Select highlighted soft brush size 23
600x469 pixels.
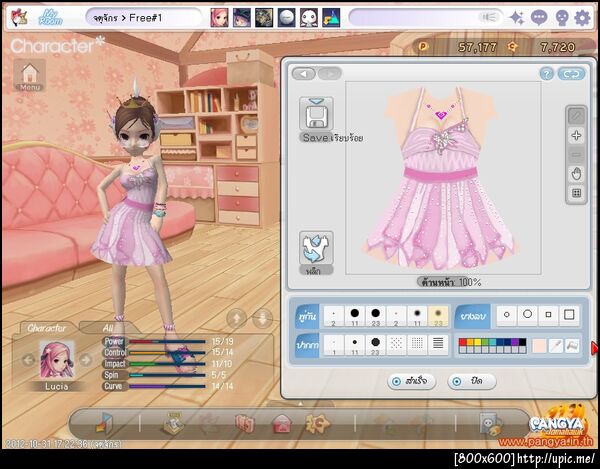coord(438,316)
